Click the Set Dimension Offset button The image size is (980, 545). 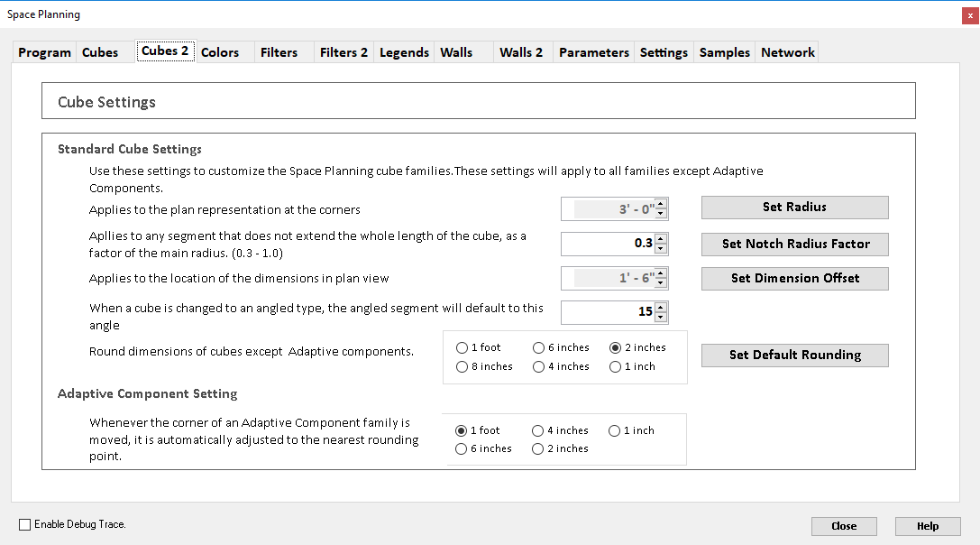pyautogui.click(x=794, y=279)
